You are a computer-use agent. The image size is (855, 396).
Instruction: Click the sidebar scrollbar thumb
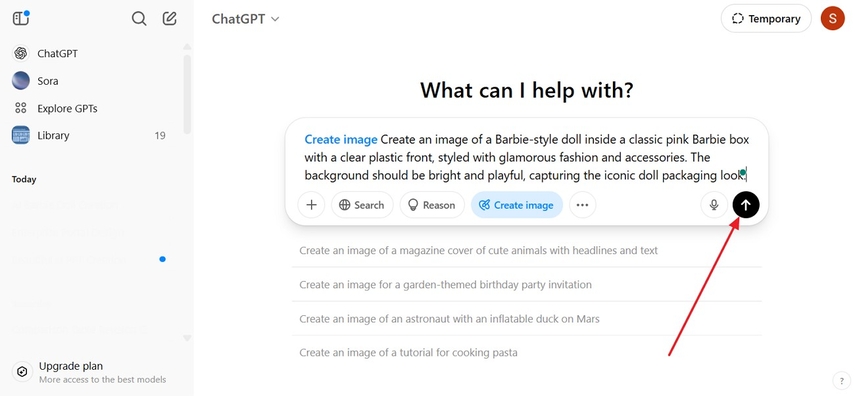coord(187,94)
